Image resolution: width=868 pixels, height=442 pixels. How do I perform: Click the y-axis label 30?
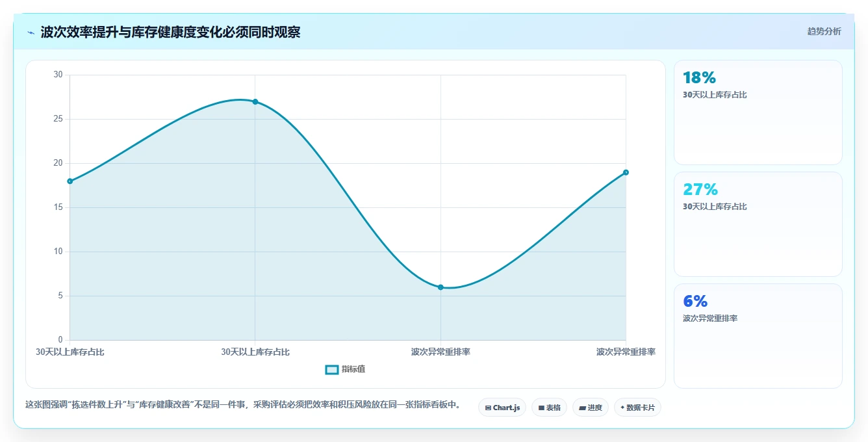58,75
